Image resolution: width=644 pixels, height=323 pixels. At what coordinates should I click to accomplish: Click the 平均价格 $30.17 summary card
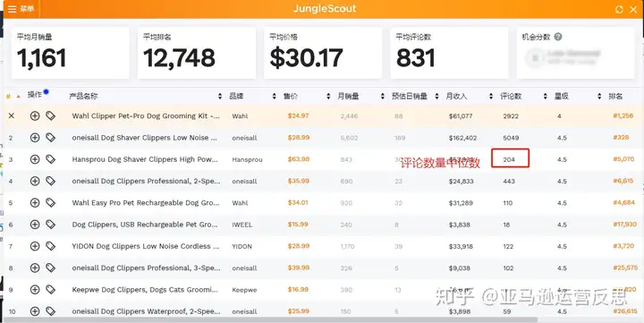tap(323, 53)
